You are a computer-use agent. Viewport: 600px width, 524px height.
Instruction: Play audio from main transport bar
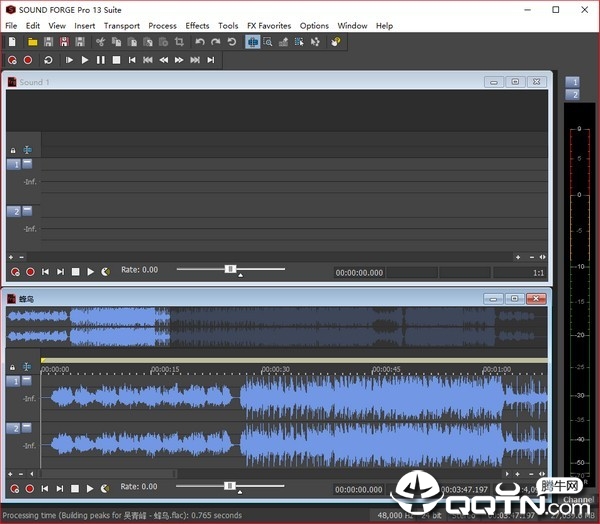(x=85, y=60)
